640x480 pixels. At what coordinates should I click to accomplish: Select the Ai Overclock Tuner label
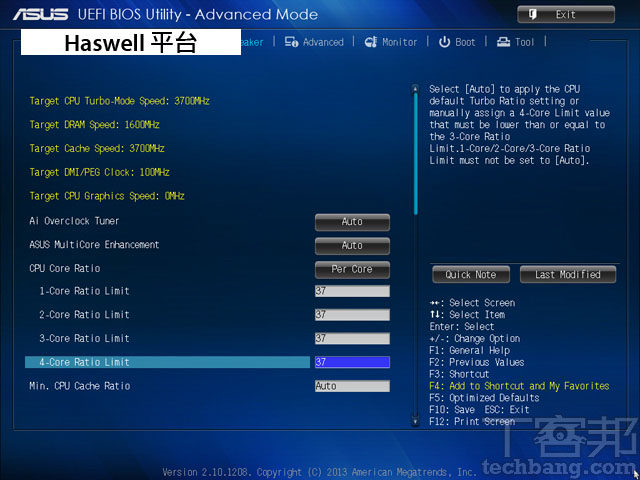[74, 221]
